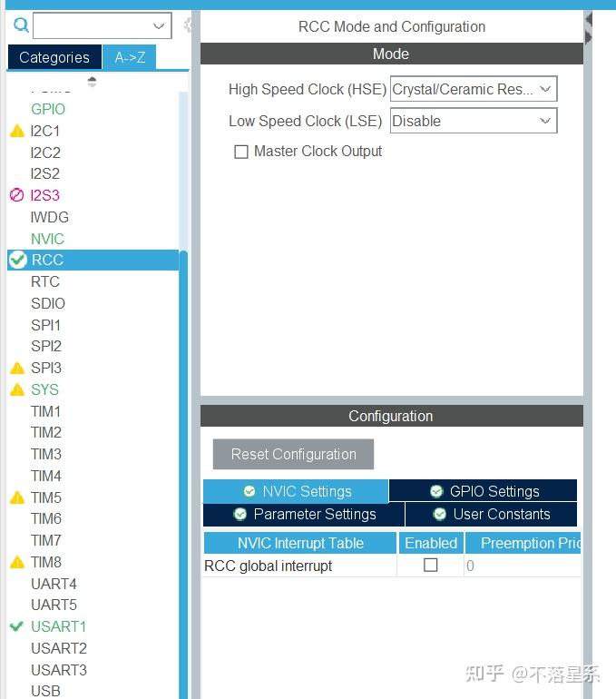Click the RCC green checkmark icon
616x699 pixels.
18,260
